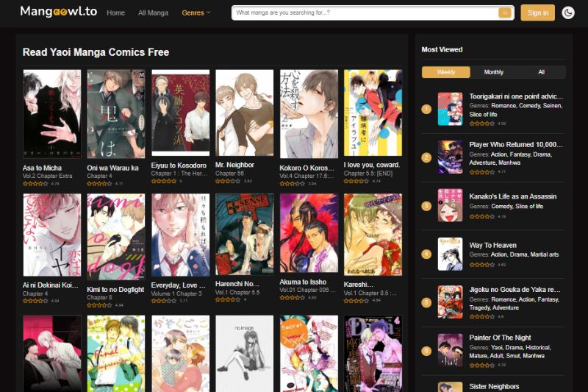Open the Jigoku no Gouka thumbnail
588x392 pixels.
click(x=450, y=302)
